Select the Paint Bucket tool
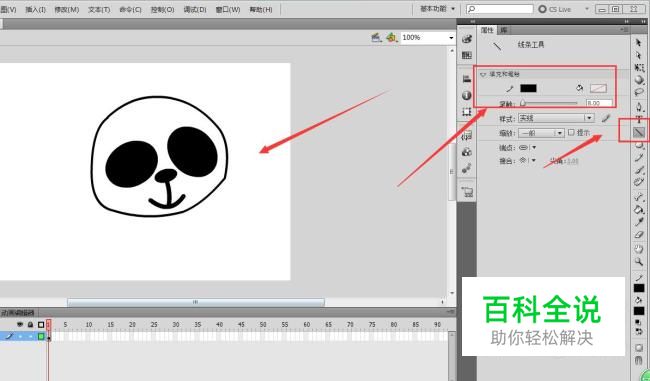The width and height of the screenshot is (650, 381). point(639,209)
